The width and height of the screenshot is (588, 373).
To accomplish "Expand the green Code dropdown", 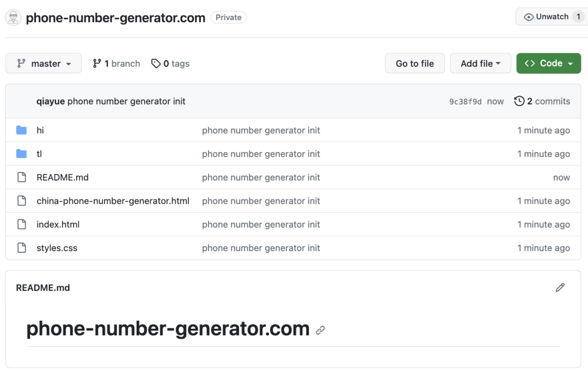I will pyautogui.click(x=548, y=64).
